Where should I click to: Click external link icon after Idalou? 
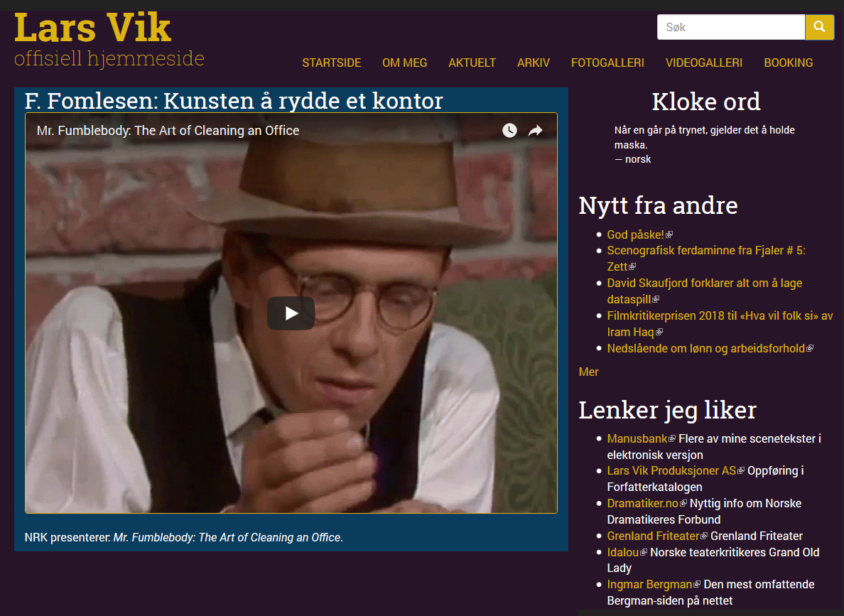pos(643,553)
